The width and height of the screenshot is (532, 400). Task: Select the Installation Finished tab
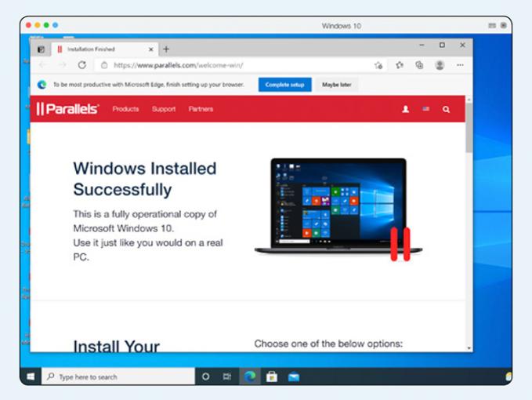pyautogui.click(x=104, y=49)
